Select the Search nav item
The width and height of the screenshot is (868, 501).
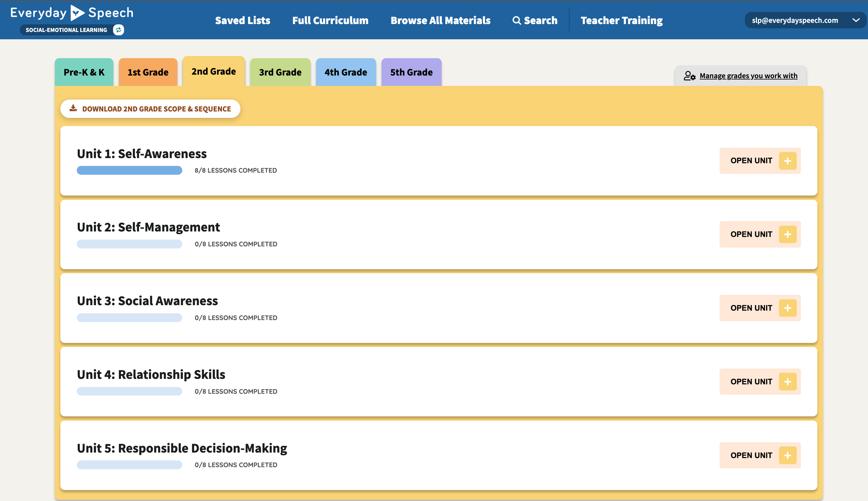click(535, 20)
